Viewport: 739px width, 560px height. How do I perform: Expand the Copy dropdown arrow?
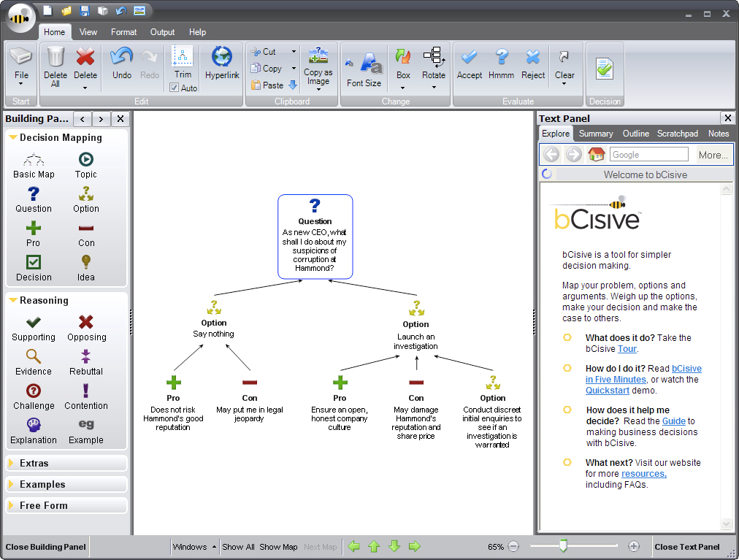pyautogui.click(x=294, y=69)
